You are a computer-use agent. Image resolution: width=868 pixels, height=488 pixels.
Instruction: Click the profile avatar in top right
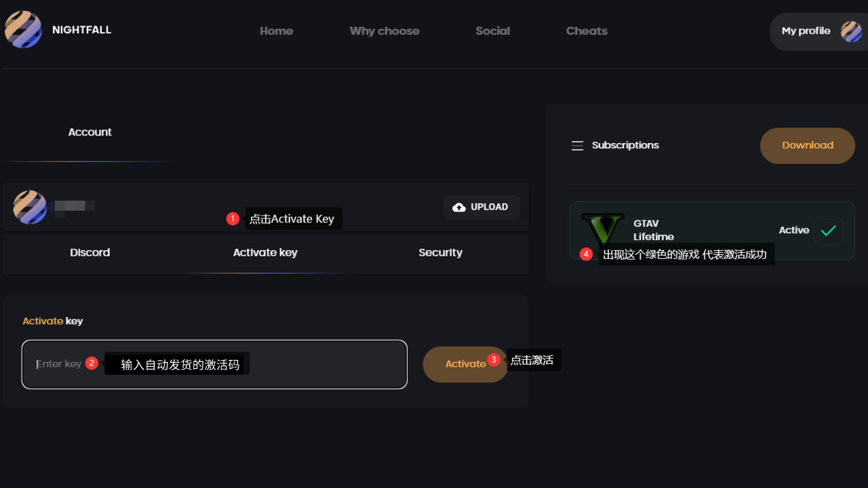(850, 31)
